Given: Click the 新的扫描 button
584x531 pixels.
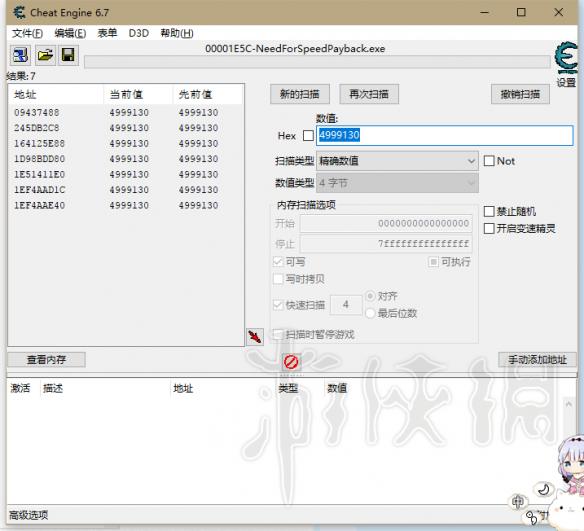Looking at the screenshot, I should coord(300,94).
